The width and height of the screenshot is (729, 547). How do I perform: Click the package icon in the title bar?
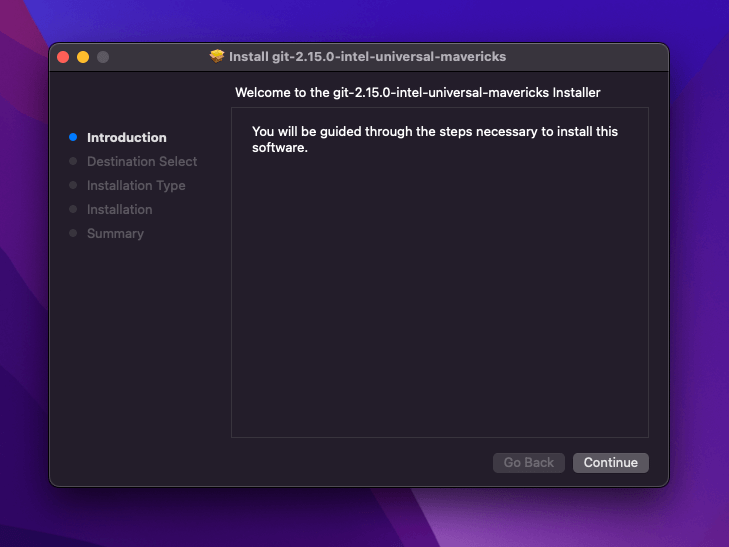(x=217, y=57)
